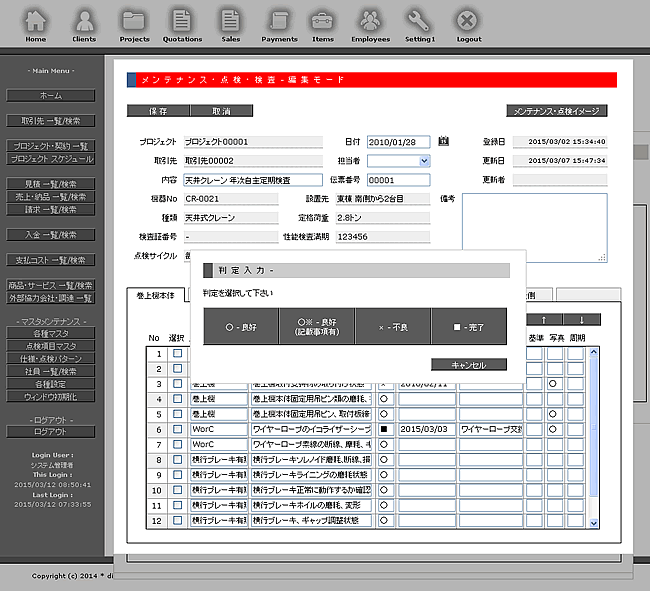
Task: Tick the checkbox in row 6
Action: tap(177, 429)
